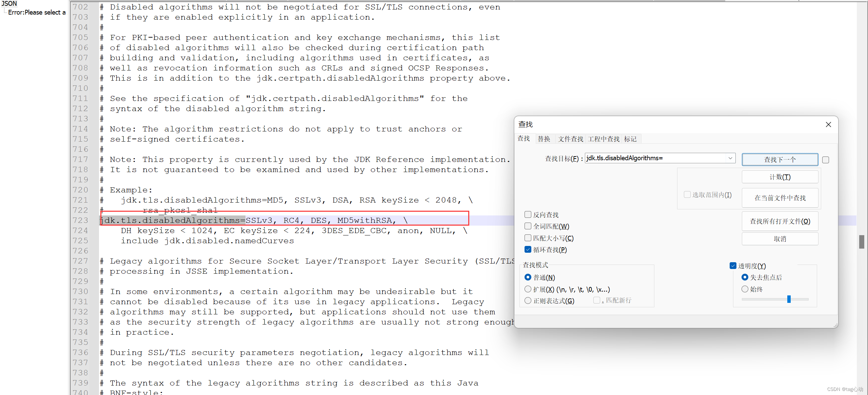Enable 反向查找 backward search checkbox
Image resolution: width=868 pixels, height=395 pixels.
click(528, 214)
